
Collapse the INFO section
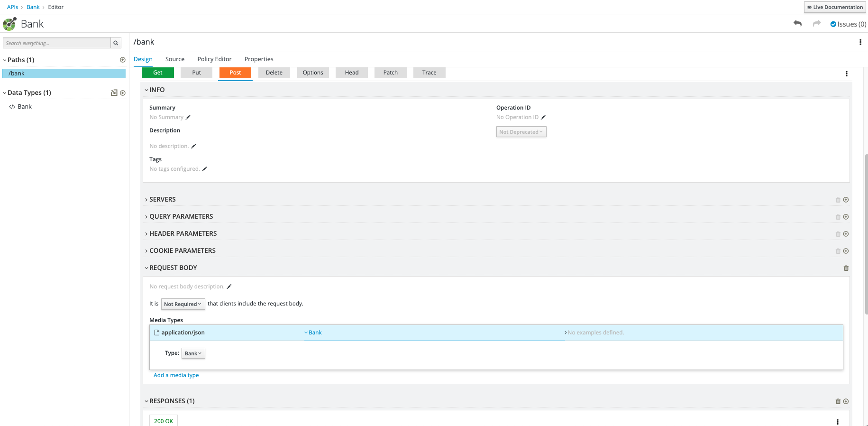click(x=146, y=90)
